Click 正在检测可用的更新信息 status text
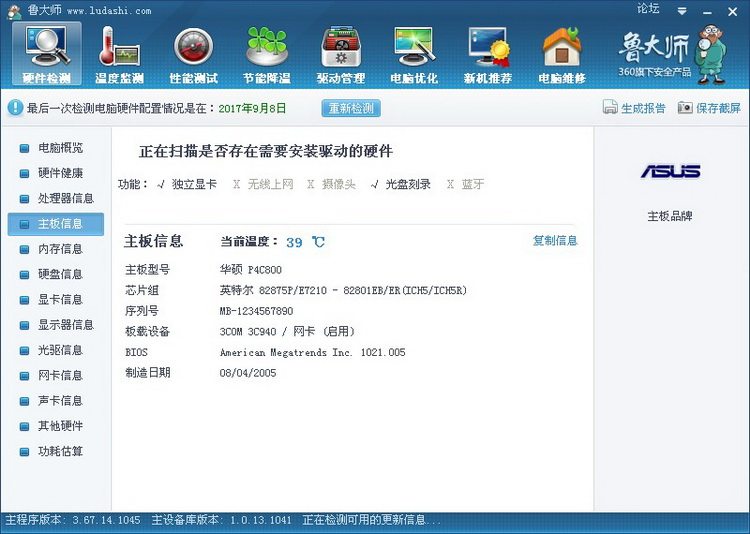The height and width of the screenshot is (534, 750). pos(371,520)
